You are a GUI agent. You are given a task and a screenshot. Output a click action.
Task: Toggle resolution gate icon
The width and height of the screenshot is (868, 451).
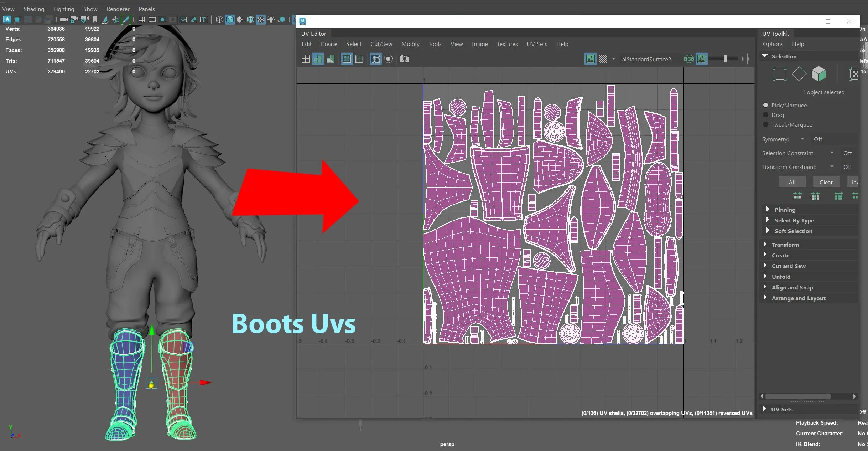coord(162,20)
